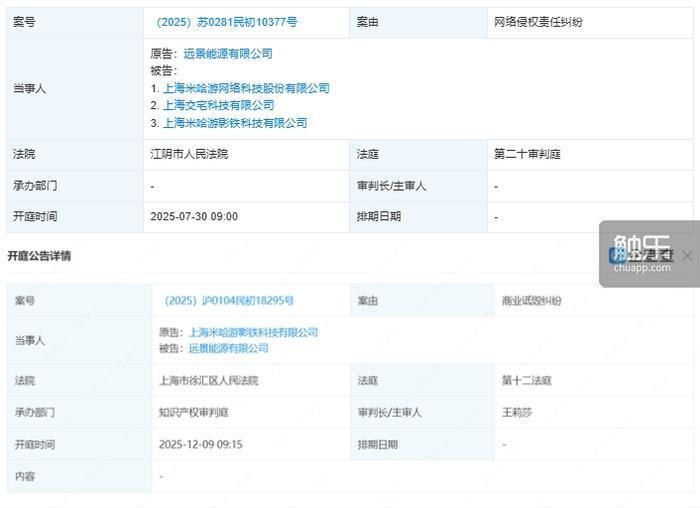The image size is (700, 508).
Task: Select hearing time 2025-07-30 09:00
Action: (x=194, y=217)
